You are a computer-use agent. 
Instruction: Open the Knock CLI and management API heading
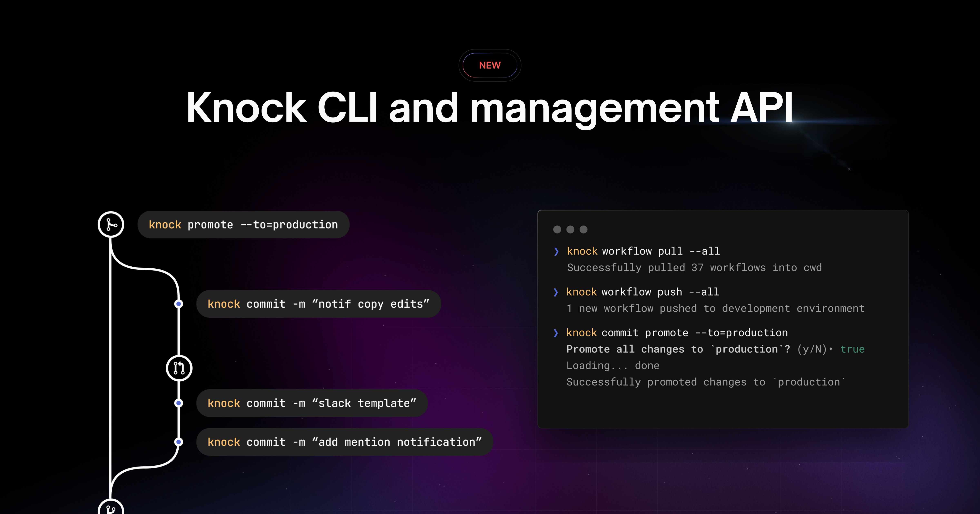pyautogui.click(x=490, y=109)
